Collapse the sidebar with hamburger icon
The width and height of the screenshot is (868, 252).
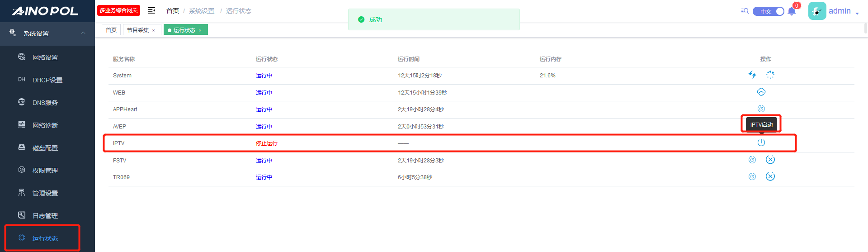tap(151, 10)
